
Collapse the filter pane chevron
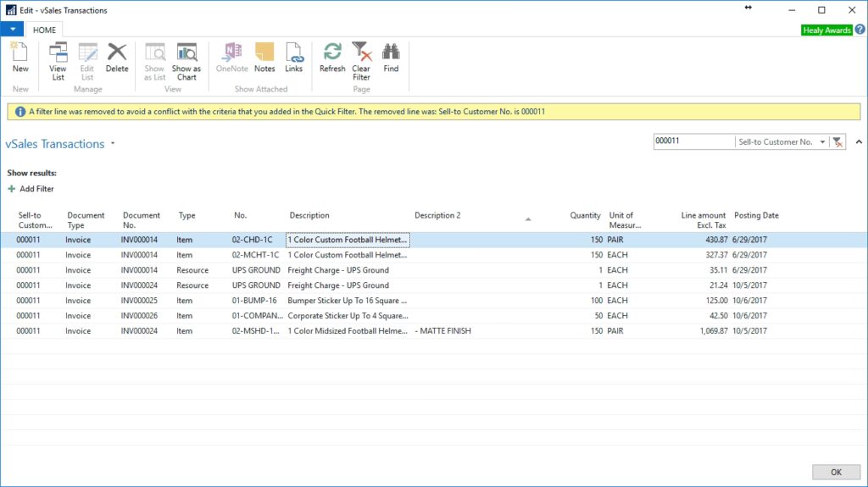click(858, 142)
